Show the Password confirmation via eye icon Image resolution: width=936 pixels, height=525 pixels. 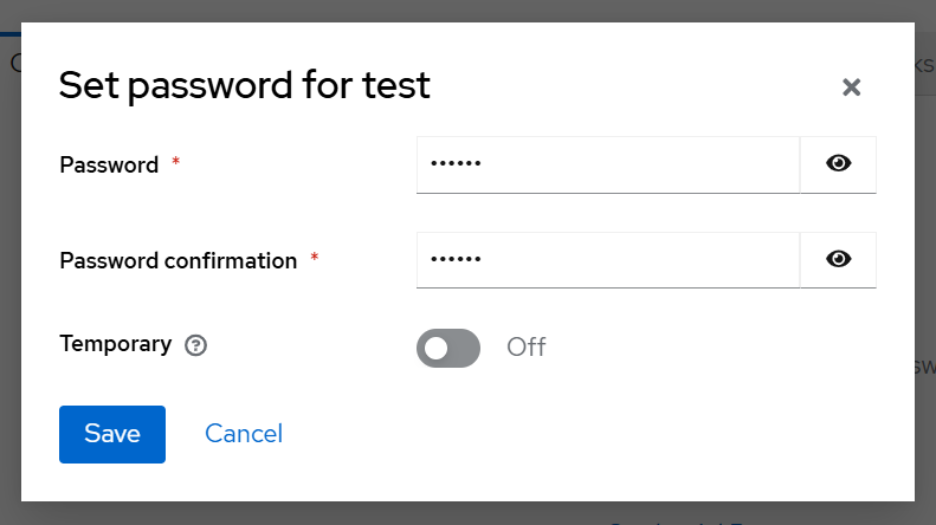click(x=838, y=260)
